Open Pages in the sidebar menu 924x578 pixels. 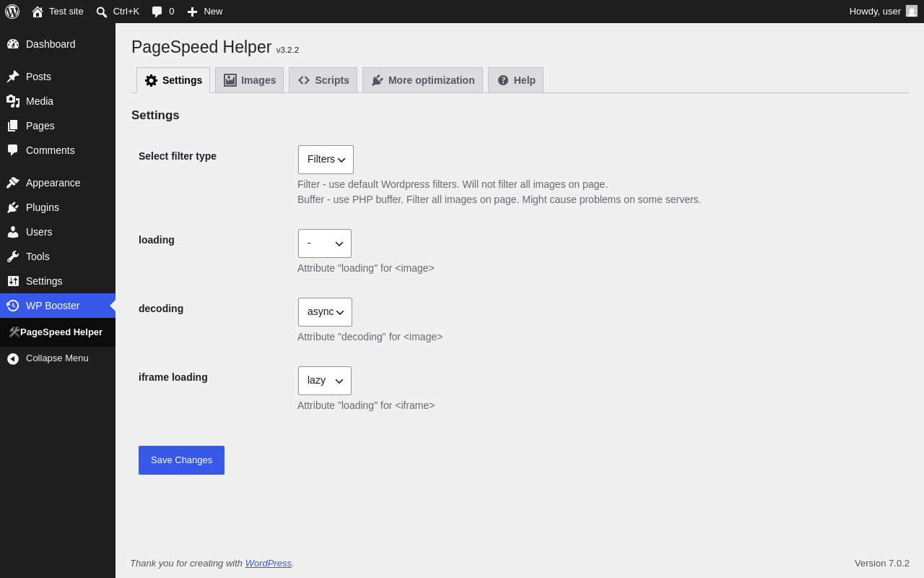58,126
